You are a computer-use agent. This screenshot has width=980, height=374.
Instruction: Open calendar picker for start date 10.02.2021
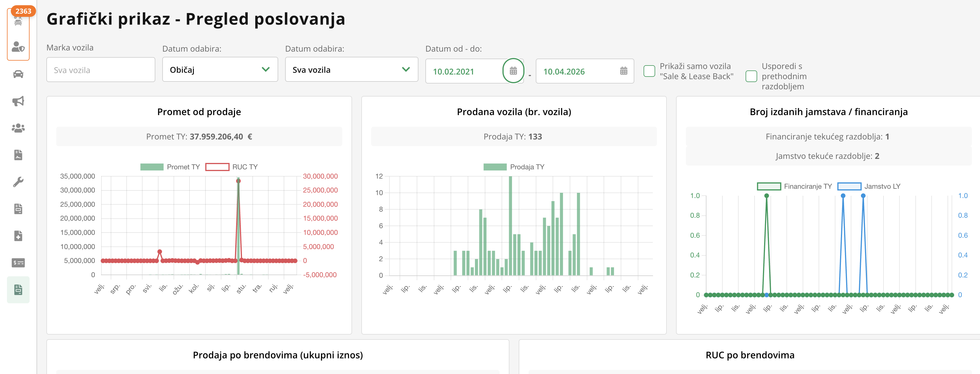513,71
